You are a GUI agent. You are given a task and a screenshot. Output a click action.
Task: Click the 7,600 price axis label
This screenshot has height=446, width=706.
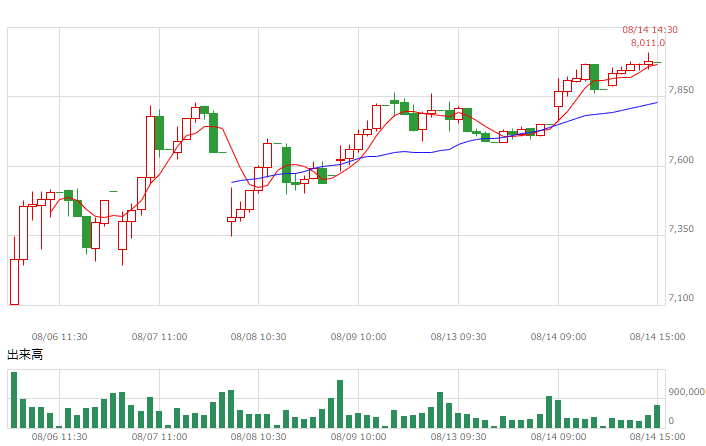pyautogui.click(x=681, y=160)
